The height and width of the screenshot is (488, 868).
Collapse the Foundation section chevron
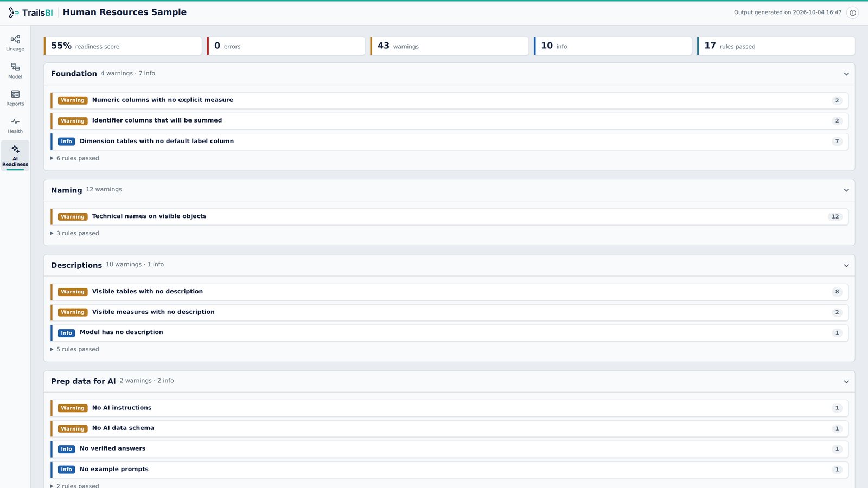coord(846,74)
